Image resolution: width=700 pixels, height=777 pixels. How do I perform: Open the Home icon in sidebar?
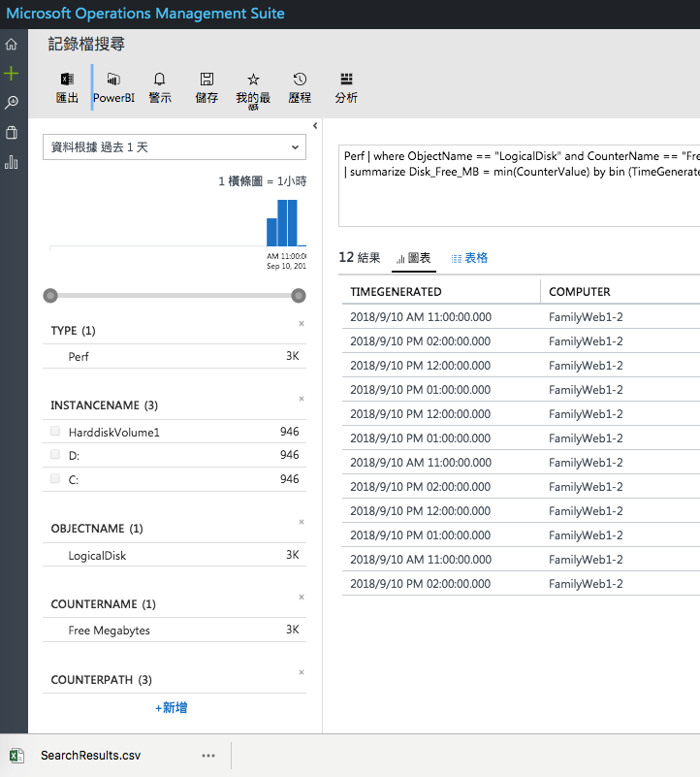point(11,45)
